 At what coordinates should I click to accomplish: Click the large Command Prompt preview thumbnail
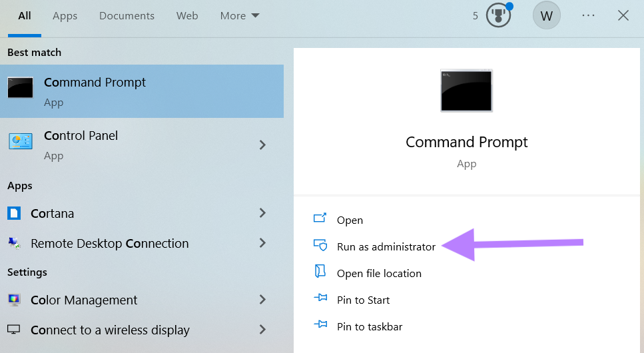tap(466, 91)
